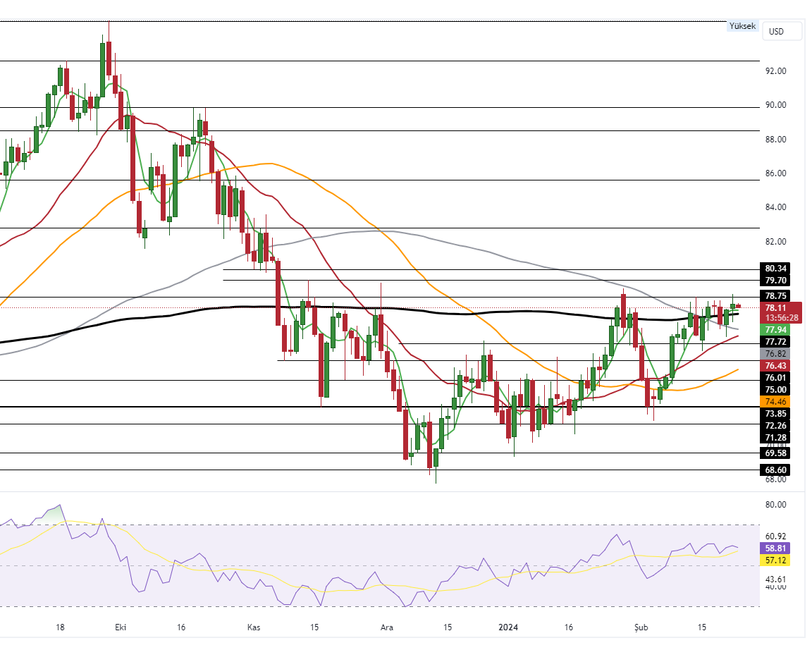Screen dimensions: 812x662
Task: Select the 78.75 price level label
Action: 775,296
